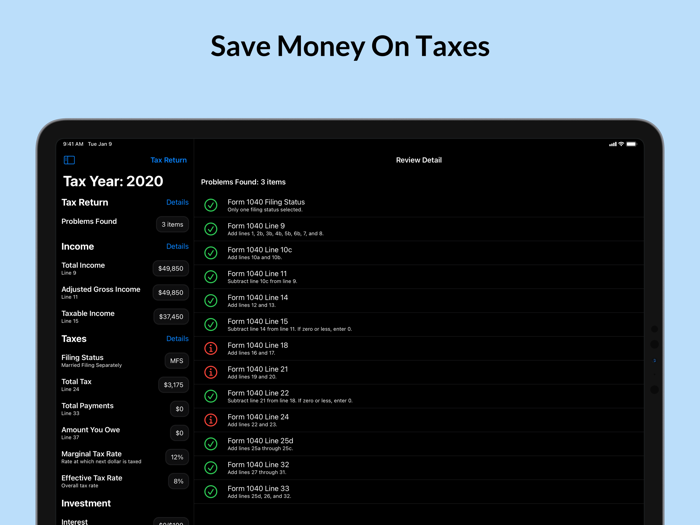The width and height of the screenshot is (700, 525).
Task: Select the Form 1040 Line 10c row text
Action: pos(260,253)
